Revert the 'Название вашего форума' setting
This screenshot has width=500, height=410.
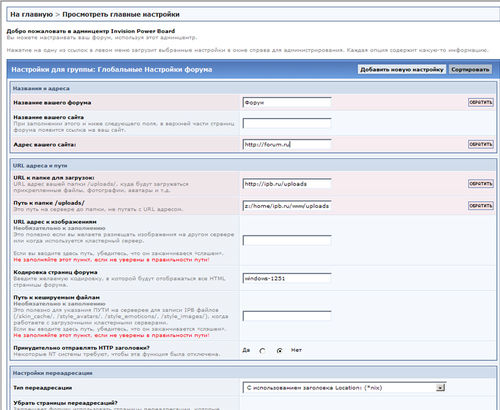(x=481, y=102)
